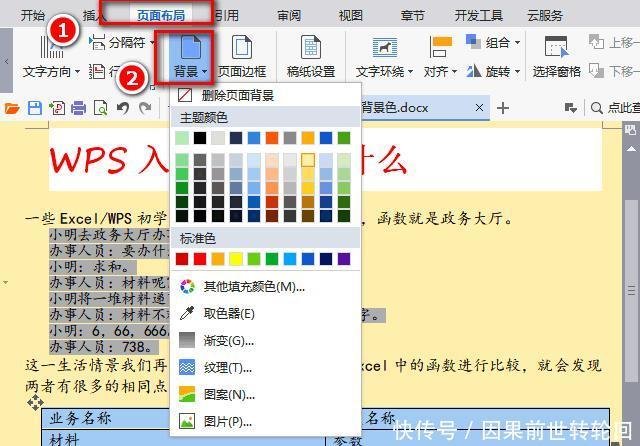Viewport: 640px width, 446px height.
Task: Click the export to PDF icon
Action: [57, 108]
